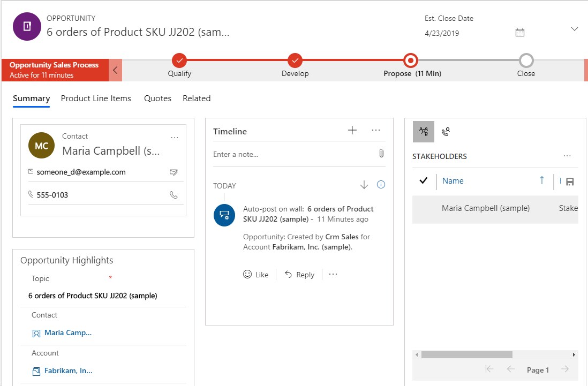The image size is (588, 386).
Task: Select the Stakeholders view icon
Action: tap(424, 132)
